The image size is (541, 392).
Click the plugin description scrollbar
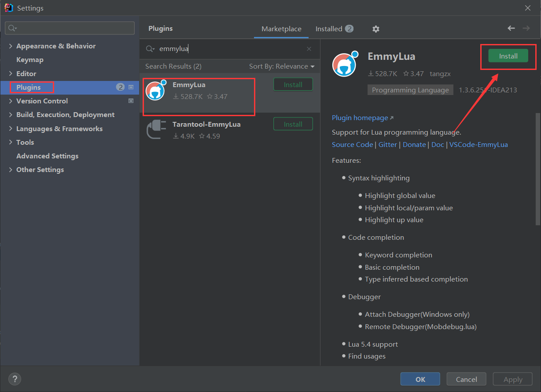537,169
